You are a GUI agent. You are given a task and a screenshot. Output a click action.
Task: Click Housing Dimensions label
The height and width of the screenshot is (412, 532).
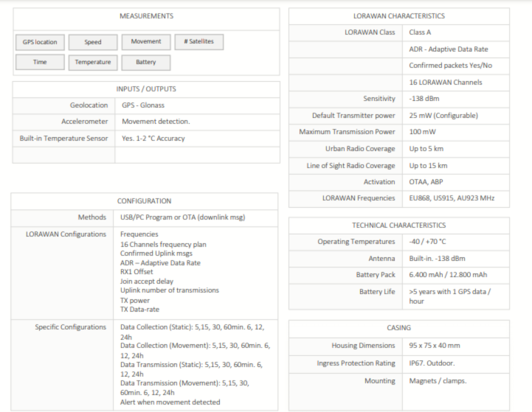[x=363, y=346]
